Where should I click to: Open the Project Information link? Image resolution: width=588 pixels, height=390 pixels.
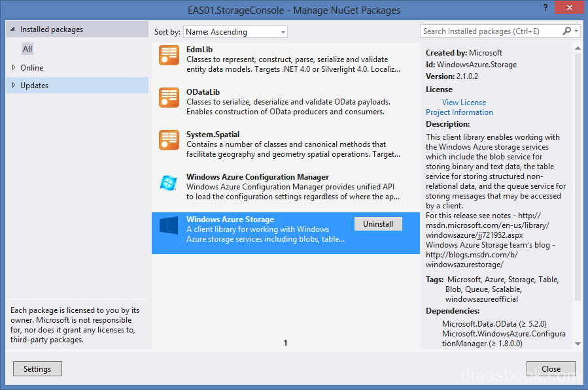pos(459,112)
